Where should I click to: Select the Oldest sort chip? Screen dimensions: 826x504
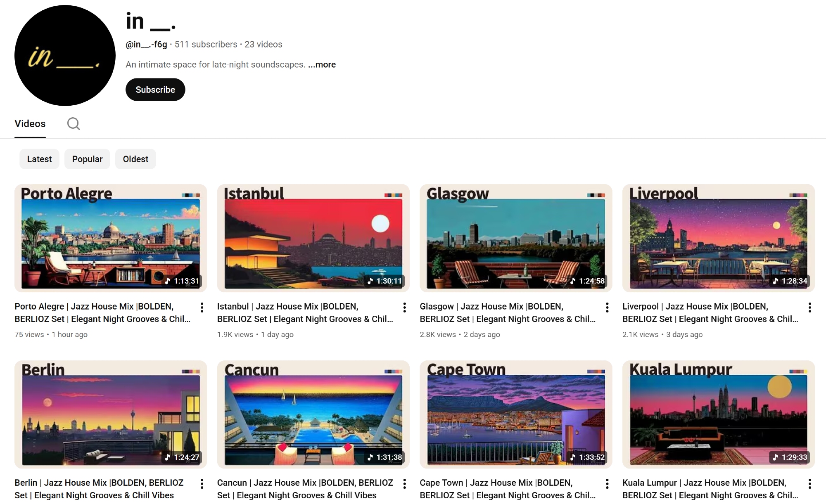135,159
